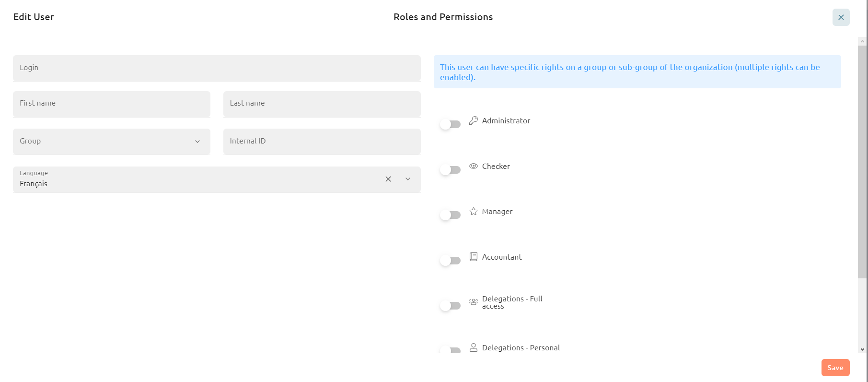Click the group icon beside Delegations - Full access
The image size is (868, 382).
tap(474, 302)
